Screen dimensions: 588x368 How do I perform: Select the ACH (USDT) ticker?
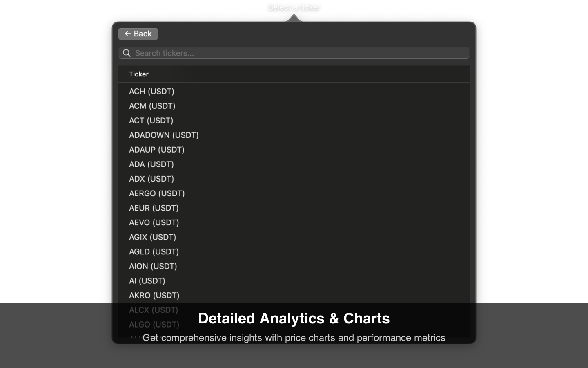pos(294,91)
